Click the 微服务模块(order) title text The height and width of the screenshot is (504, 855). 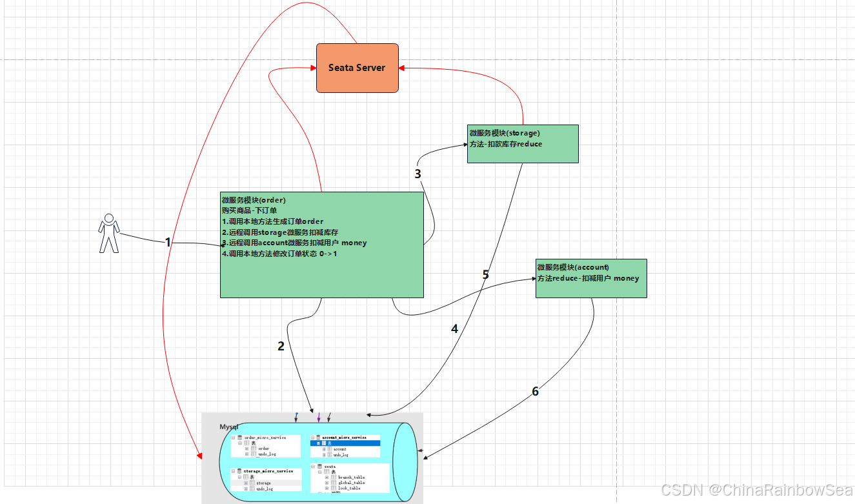pos(254,200)
